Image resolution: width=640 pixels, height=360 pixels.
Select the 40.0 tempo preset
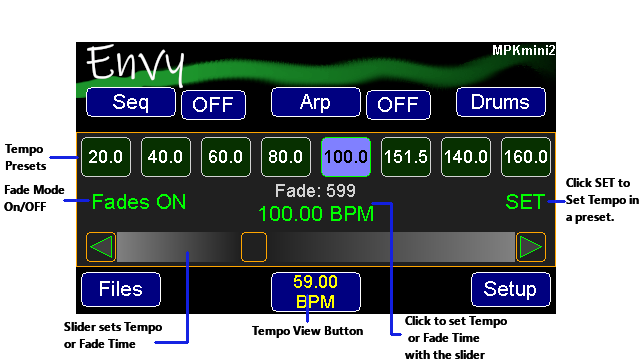point(166,157)
